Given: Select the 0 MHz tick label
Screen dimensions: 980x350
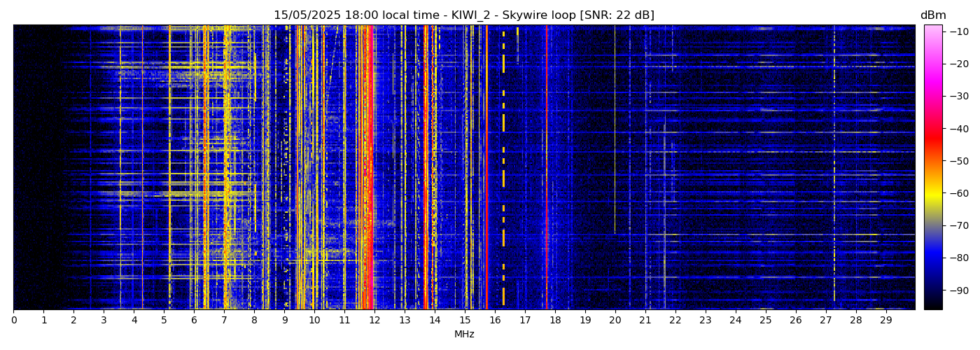Looking at the screenshot, I should (13, 320).
